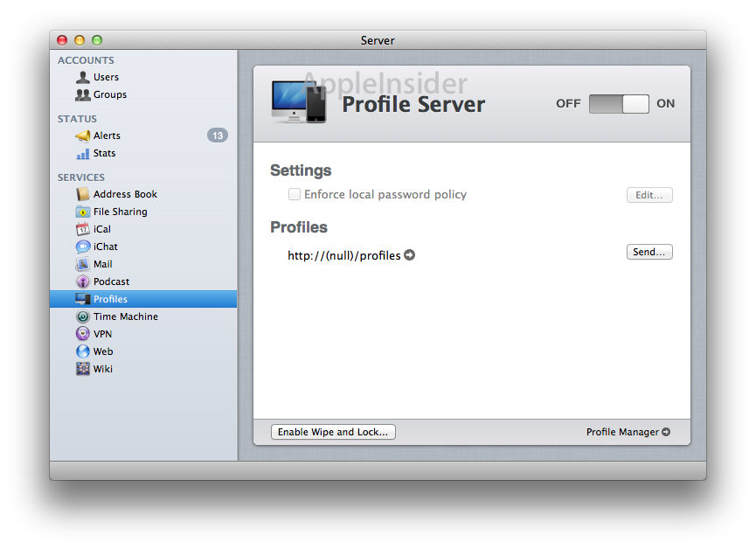
Task: Open the Stats bar chart icon
Action: click(83, 153)
